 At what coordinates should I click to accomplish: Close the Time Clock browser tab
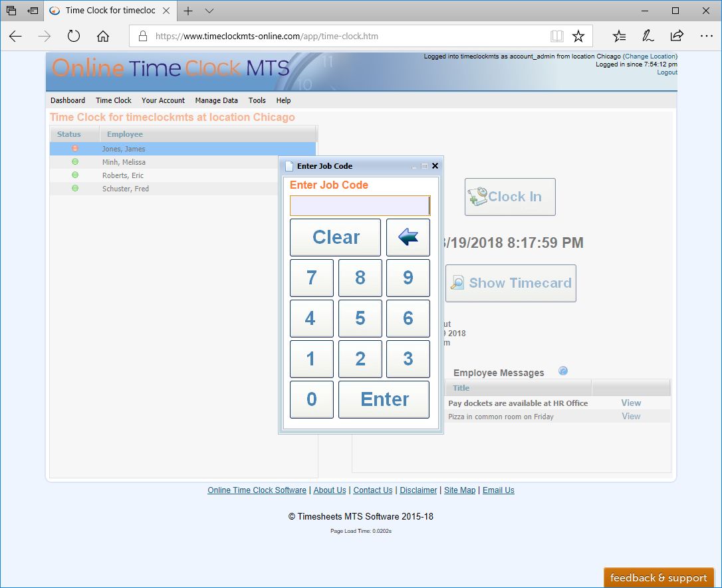point(166,11)
